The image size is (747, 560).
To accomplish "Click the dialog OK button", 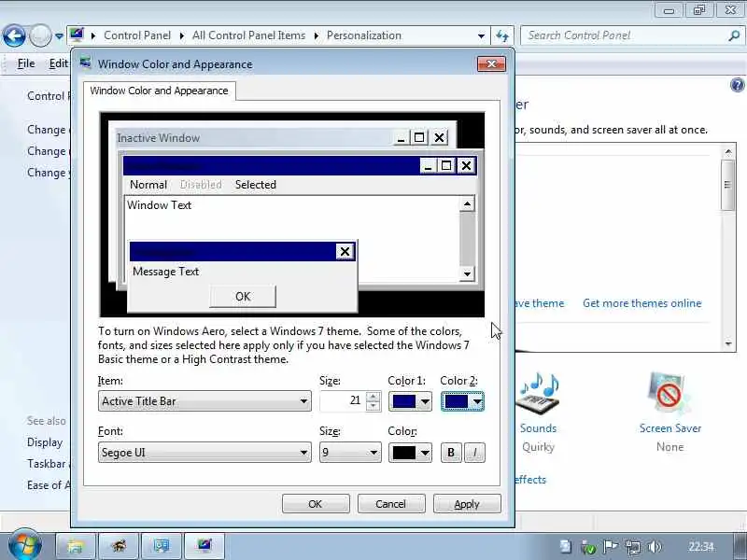I will point(316,504).
